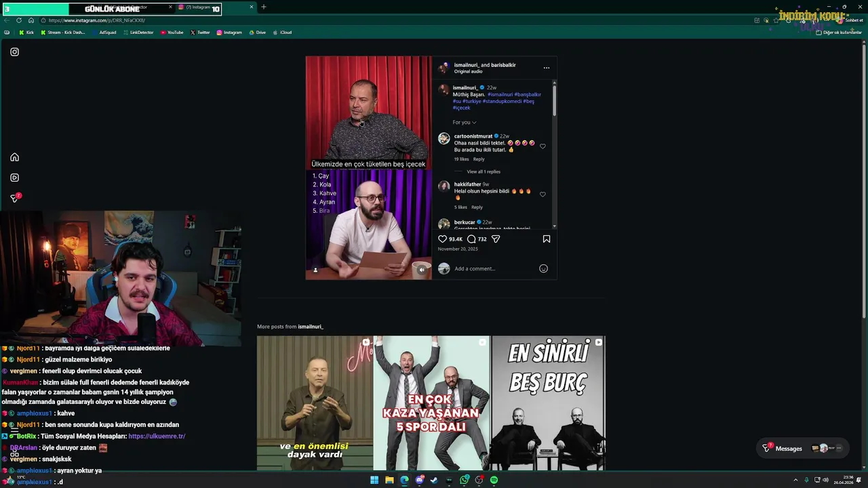The width and height of the screenshot is (868, 488).
Task: Open the 5 likes list
Action: click(x=460, y=207)
